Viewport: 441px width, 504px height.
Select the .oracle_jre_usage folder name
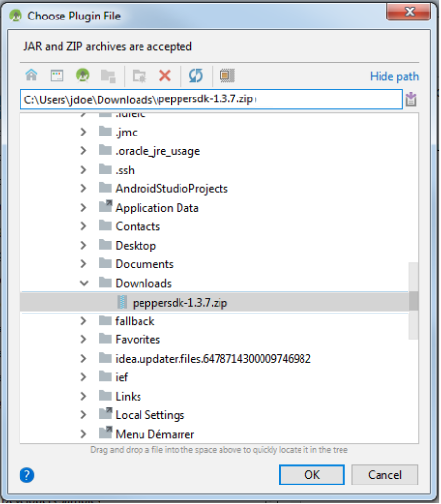(x=158, y=151)
